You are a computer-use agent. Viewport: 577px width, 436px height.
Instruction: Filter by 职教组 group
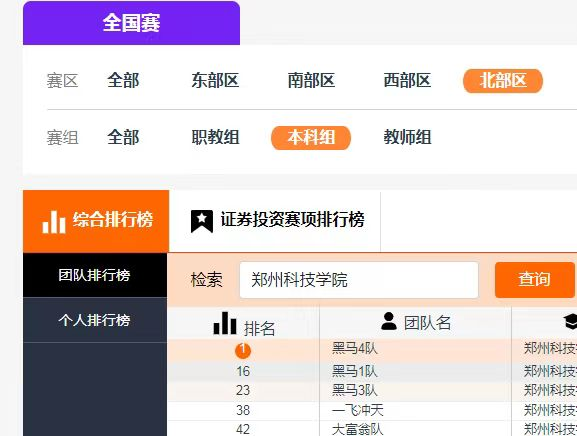click(215, 138)
